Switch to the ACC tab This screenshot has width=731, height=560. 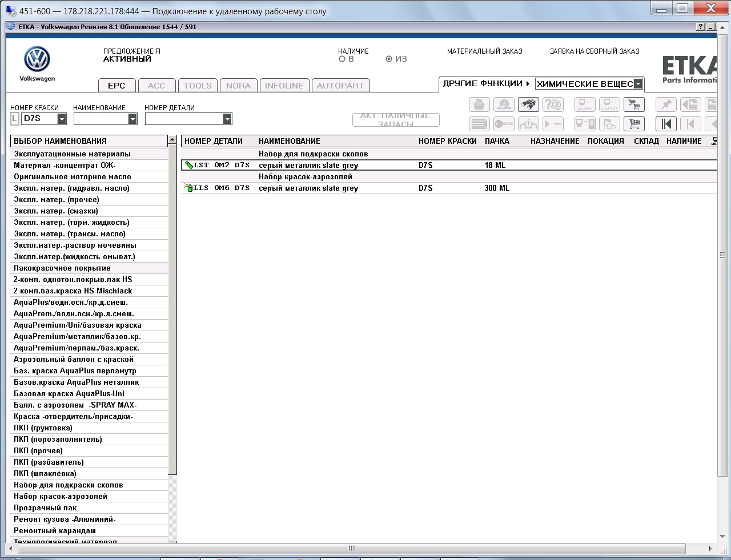pos(156,85)
